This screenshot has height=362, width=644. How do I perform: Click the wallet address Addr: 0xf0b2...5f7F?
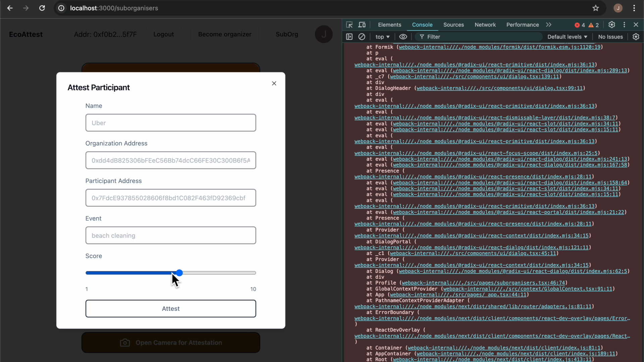point(105,34)
